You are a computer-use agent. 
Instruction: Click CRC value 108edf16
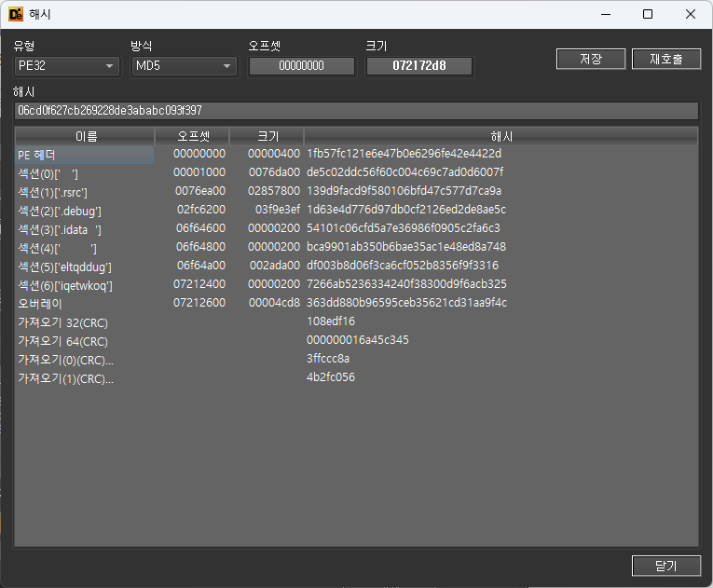point(331,321)
